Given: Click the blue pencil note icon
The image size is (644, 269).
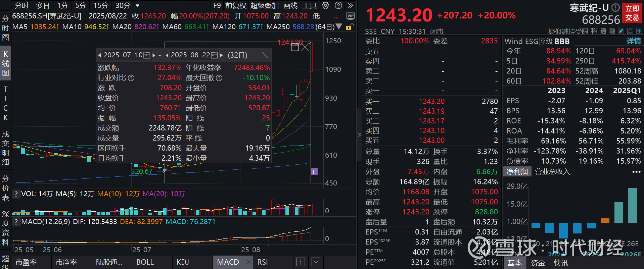Looking at the screenshot, I should pos(621,31).
